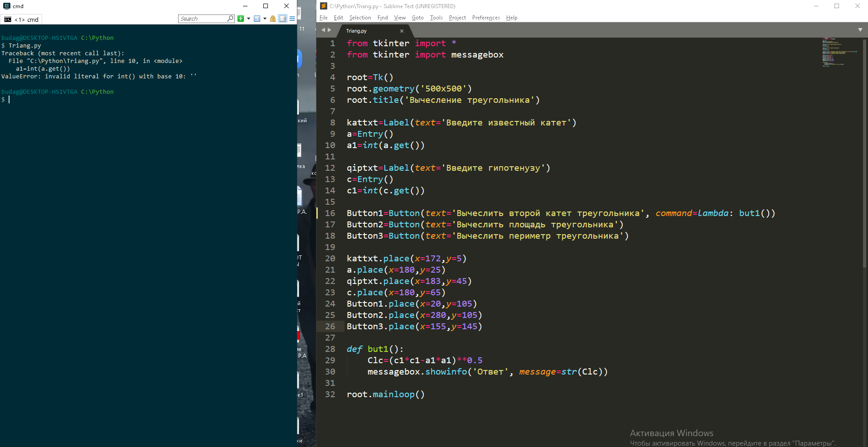Viewport: 868px width, 447px height.
Task: Click the cmd window title bar app icon
Action: click(x=6, y=6)
